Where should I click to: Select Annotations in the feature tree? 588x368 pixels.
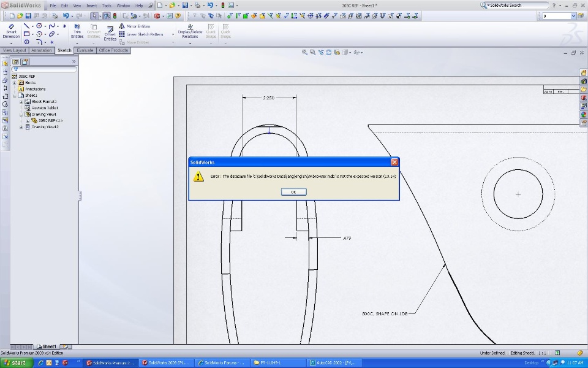(x=36, y=89)
